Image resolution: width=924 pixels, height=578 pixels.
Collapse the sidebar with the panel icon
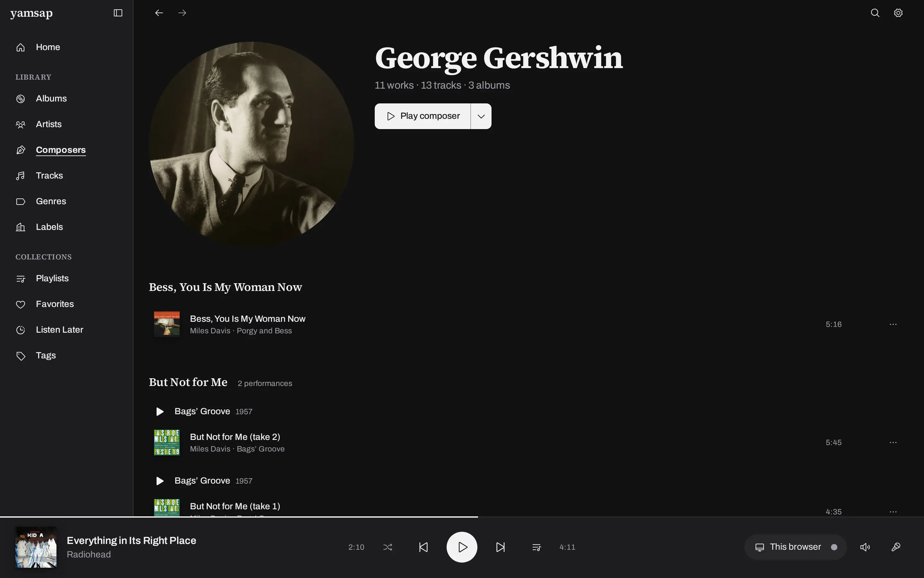pyautogui.click(x=118, y=13)
